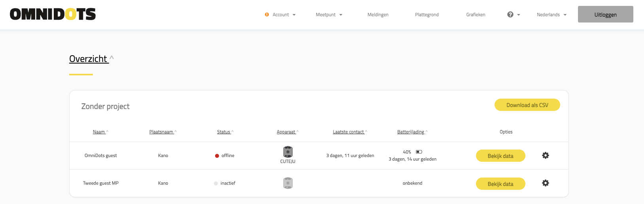Click the orange warning icon beside Account
This screenshot has height=204, width=644.
267,15
